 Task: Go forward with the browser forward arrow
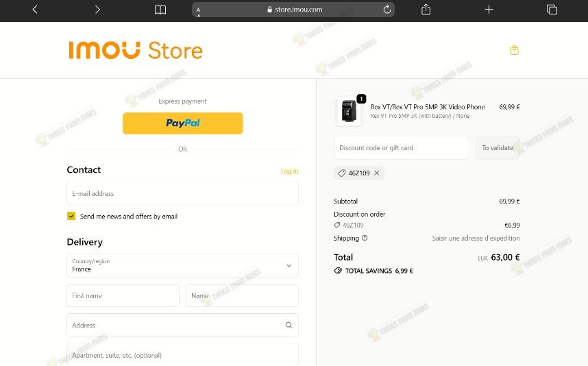tap(97, 10)
